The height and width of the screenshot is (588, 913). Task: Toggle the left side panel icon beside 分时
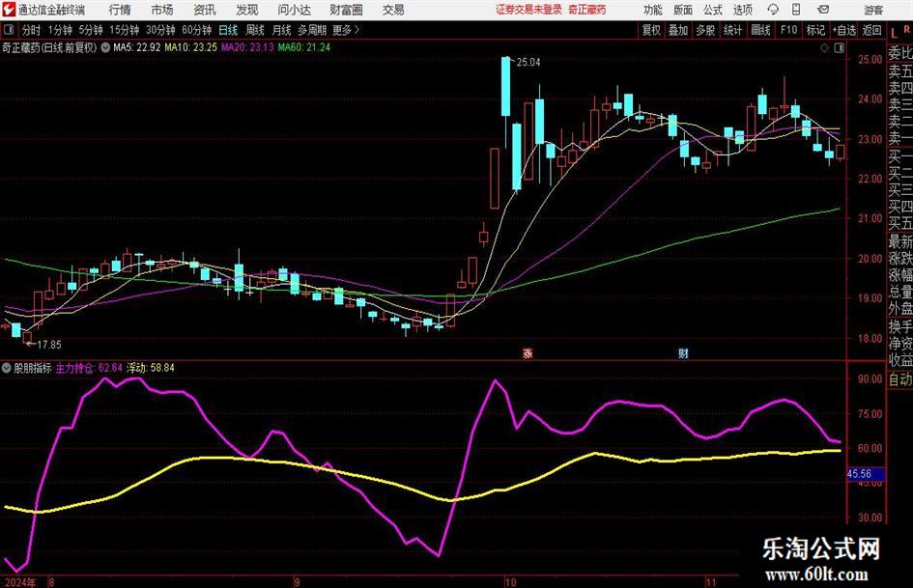[8, 30]
